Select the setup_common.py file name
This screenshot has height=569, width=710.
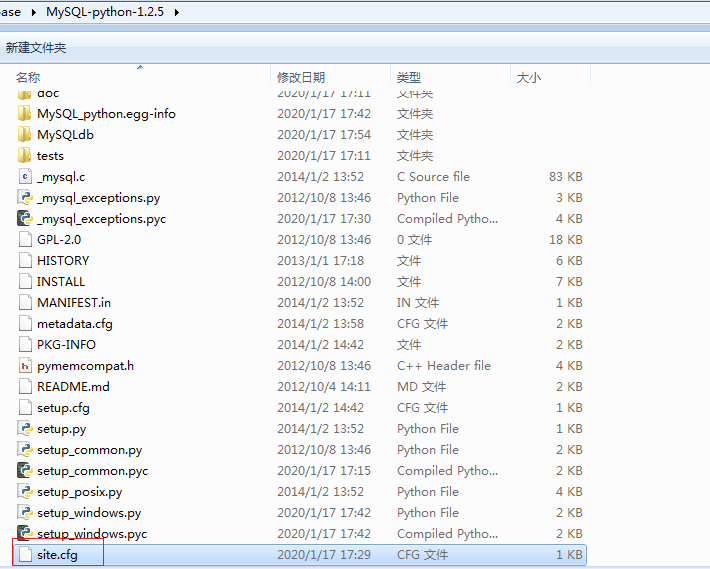point(90,450)
